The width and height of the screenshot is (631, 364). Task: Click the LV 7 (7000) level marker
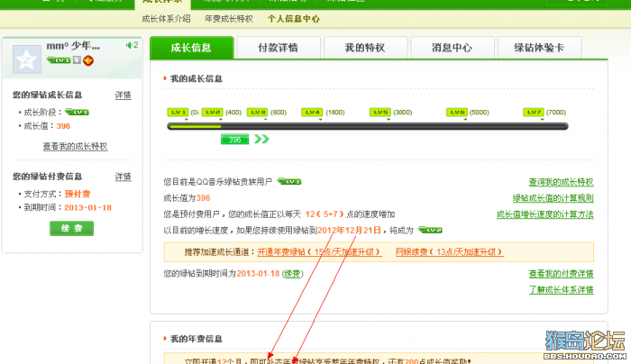(534, 113)
